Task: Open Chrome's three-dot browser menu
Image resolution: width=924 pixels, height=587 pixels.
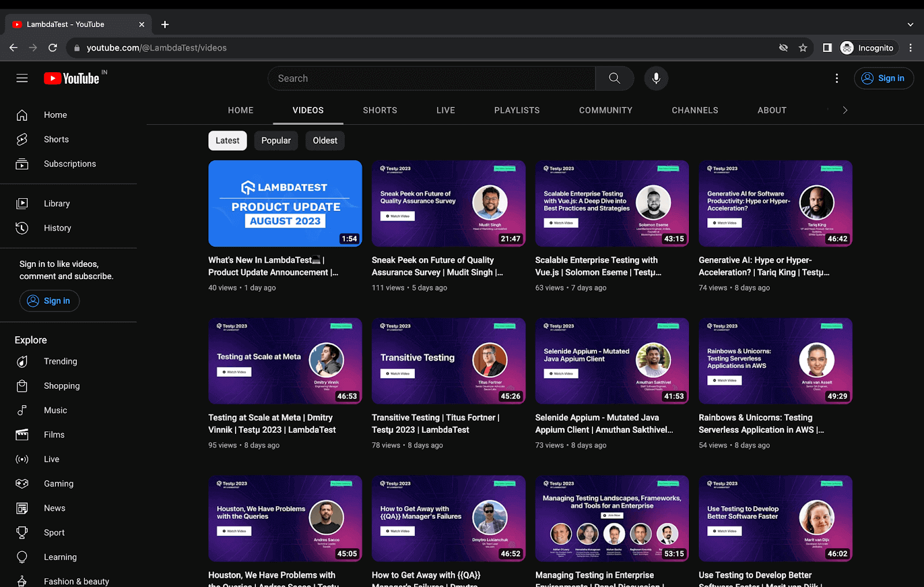Action: click(910, 48)
